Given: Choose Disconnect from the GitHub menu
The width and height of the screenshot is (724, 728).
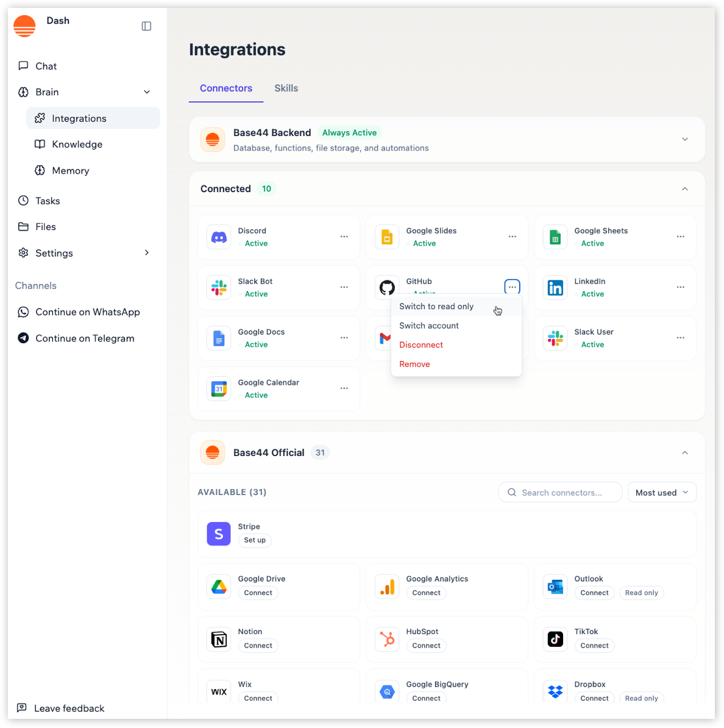Looking at the screenshot, I should tap(421, 344).
